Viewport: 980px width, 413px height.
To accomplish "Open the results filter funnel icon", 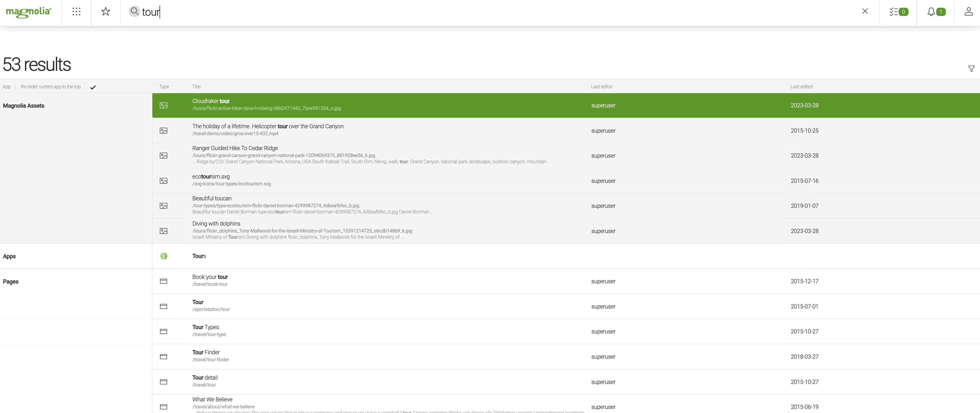I will 971,68.
